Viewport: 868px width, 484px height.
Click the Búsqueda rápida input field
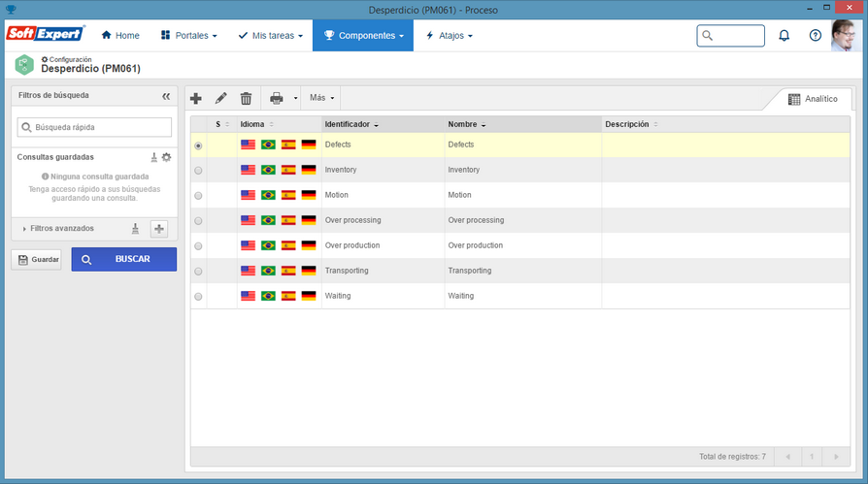94,127
